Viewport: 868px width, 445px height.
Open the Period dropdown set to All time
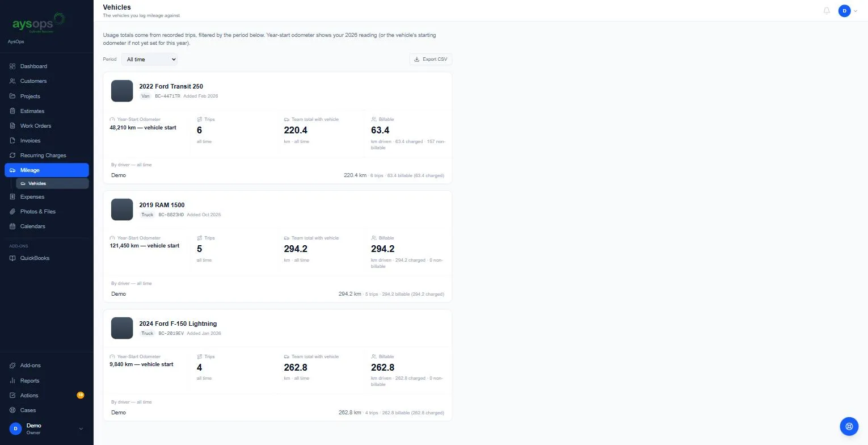click(149, 59)
